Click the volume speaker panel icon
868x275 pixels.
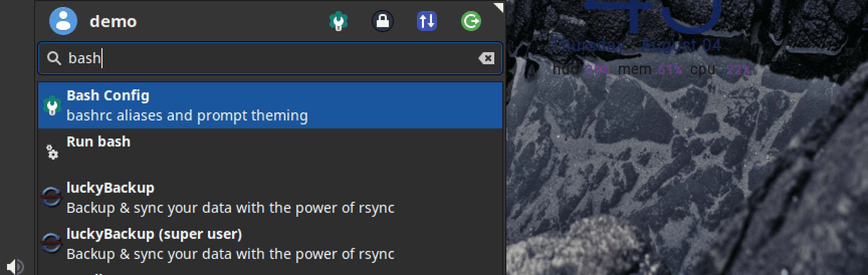pyautogui.click(x=15, y=266)
